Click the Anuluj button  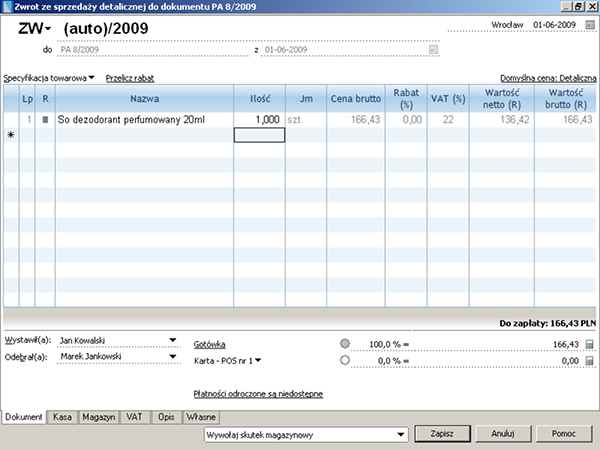(x=502, y=435)
